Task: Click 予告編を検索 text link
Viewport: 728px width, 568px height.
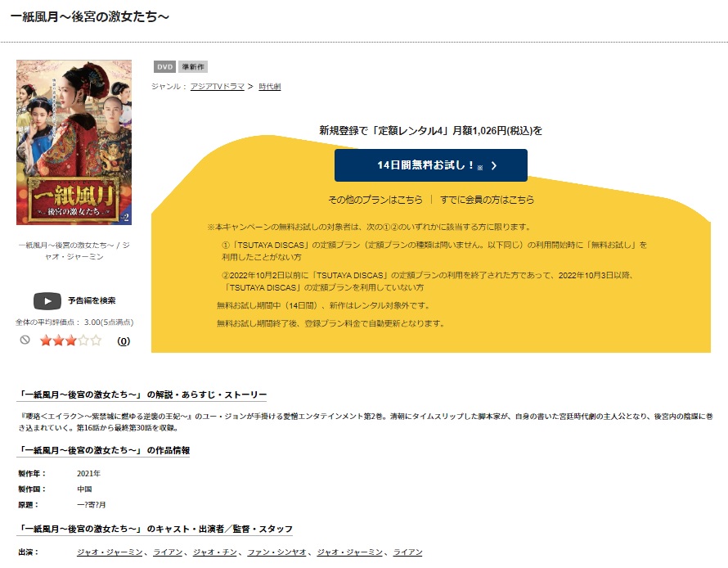Action: pyautogui.click(x=92, y=300)
